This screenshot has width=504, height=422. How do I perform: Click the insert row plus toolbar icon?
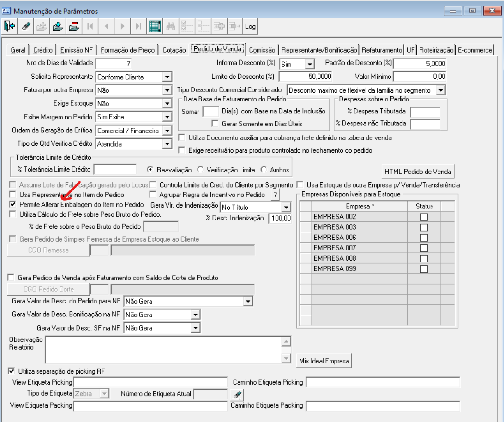(x=219, y=26)
